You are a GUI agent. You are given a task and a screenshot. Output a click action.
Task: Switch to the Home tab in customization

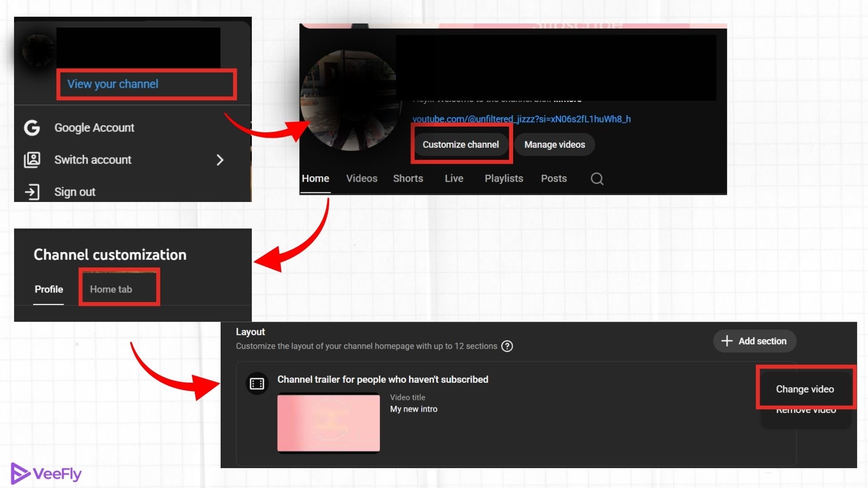111,289
